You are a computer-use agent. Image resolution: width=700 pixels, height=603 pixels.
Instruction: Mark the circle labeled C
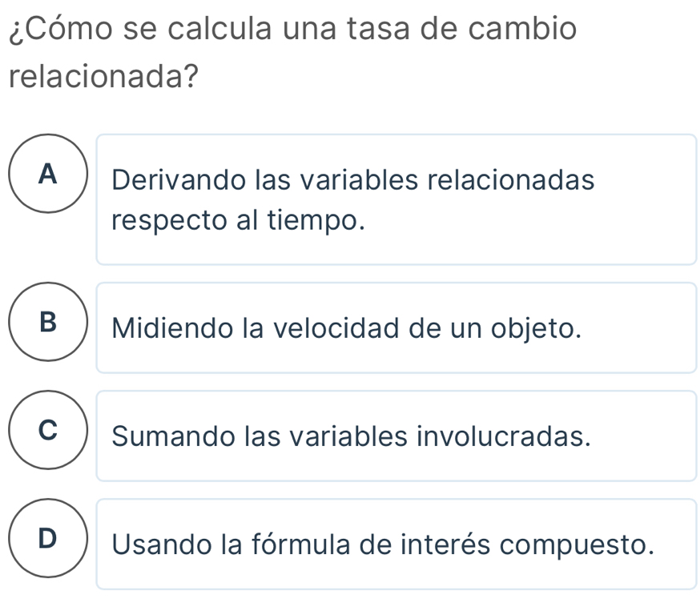tap(48, 432)
